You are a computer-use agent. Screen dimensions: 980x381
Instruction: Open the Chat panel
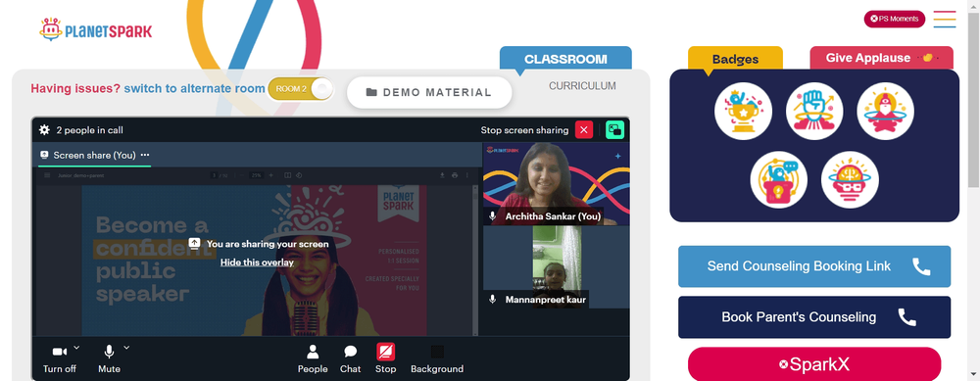[350, 359]
